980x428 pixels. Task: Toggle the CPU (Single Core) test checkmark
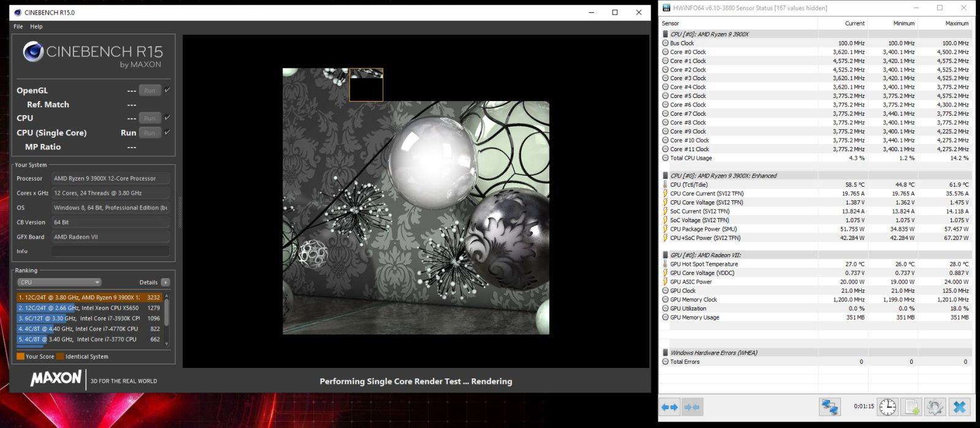167,132
